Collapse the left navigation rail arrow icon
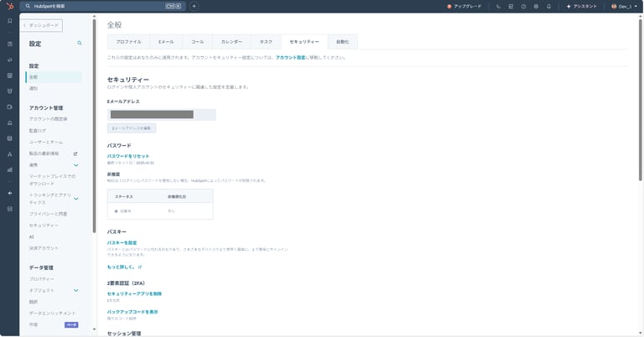 [10, 193]
